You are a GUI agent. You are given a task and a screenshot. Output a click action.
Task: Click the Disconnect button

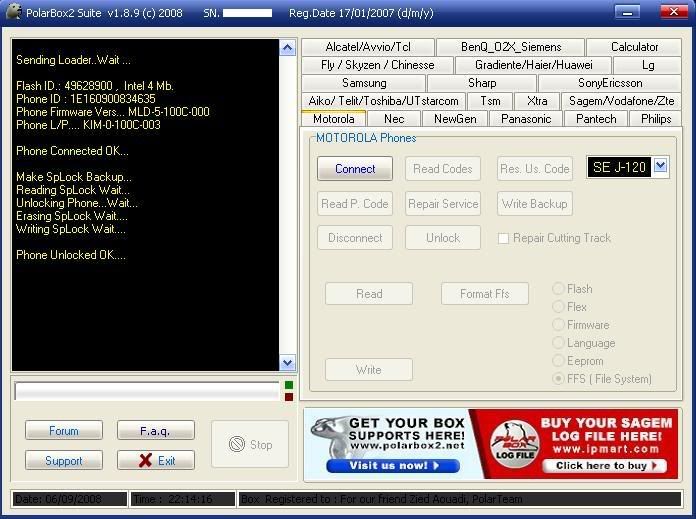[355, 238]
